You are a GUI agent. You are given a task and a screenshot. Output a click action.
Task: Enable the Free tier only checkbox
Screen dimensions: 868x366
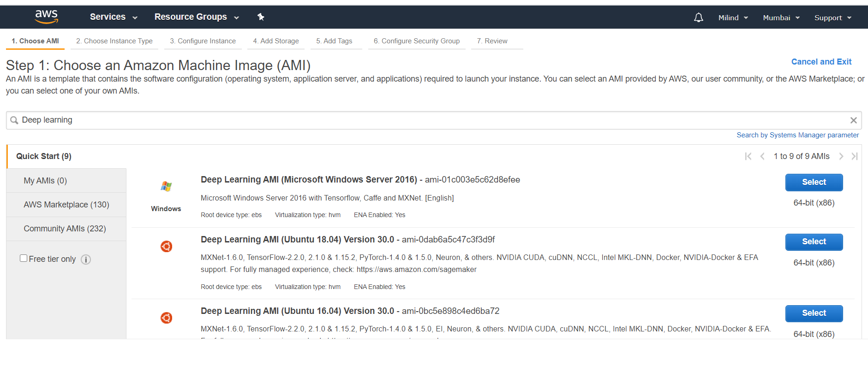point(24,258)
